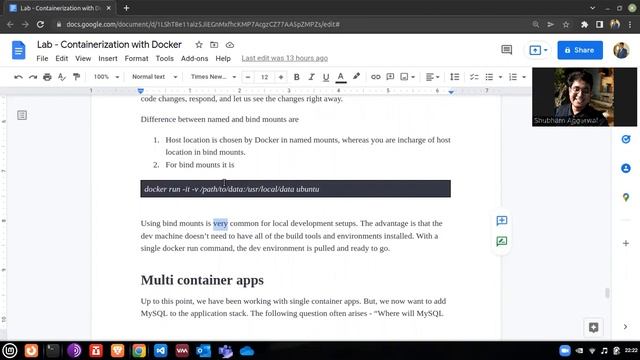Click the font size field showing 12

264,77
